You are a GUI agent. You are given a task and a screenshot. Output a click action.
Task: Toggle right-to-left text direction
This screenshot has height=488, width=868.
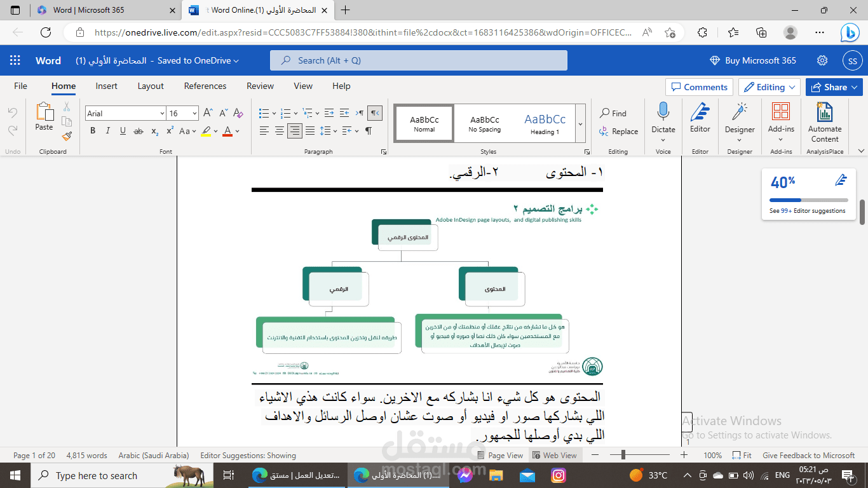[376, 113]
